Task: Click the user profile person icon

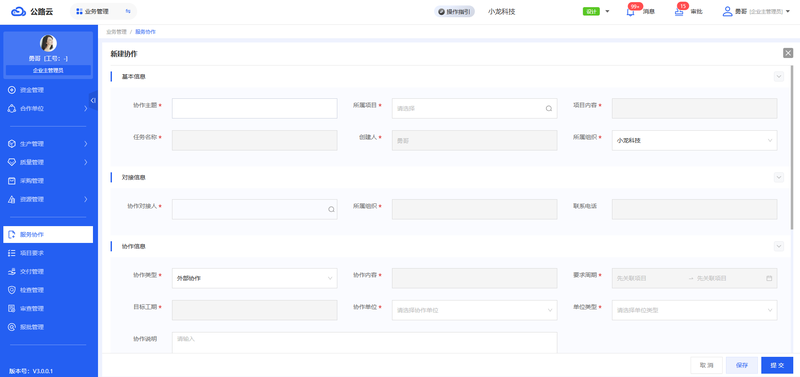Action: point(727,11)
